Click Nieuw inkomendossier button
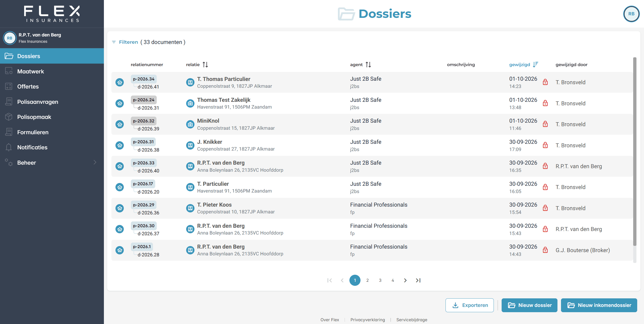 point(599,305)
